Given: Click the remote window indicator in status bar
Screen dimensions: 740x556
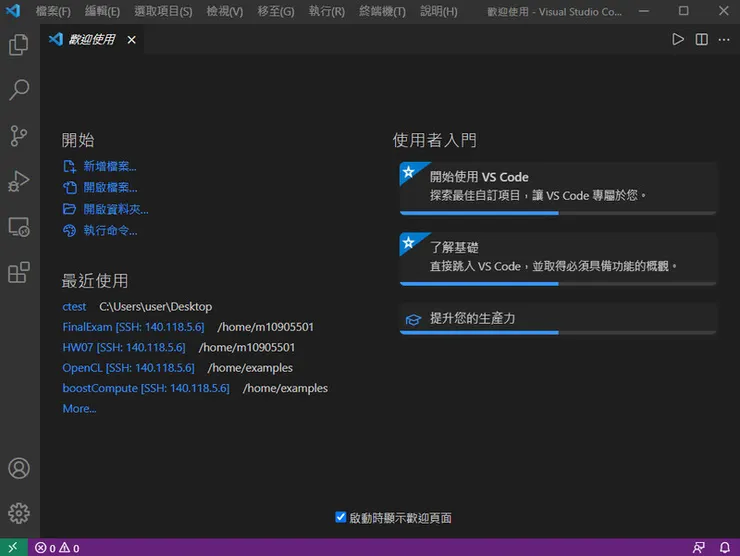Looking at the screenshot, I should click(13, 548).
